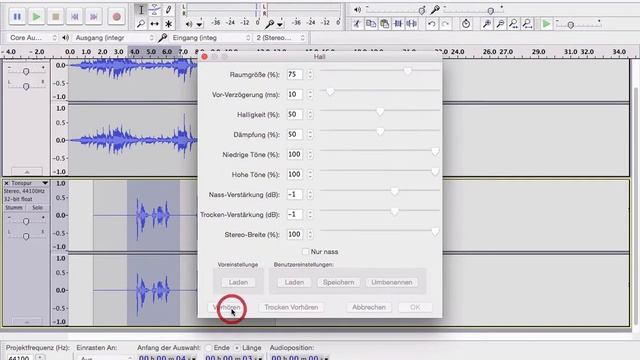Open the playback meter dropdown arrow
This screenshot has height=360, width=640.
(x=199, y=24)
